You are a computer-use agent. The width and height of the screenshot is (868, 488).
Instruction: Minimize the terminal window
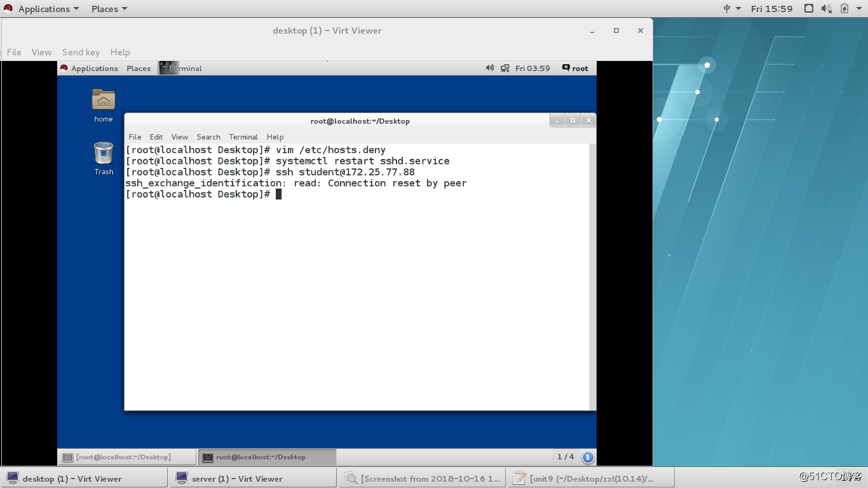(557, 121)
